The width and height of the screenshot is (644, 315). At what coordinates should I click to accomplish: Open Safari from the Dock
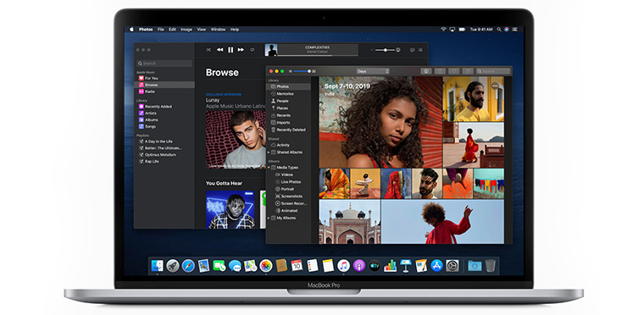coord(188,266)
